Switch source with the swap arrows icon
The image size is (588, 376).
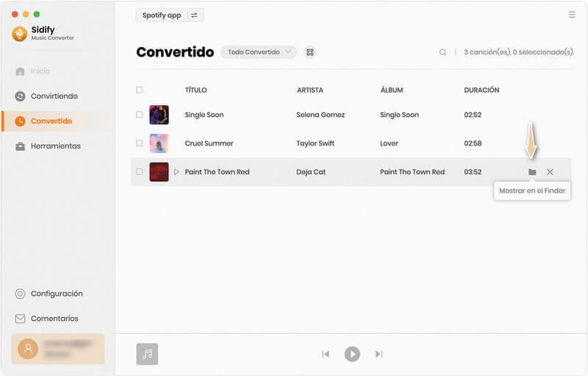tap(194, 15)
